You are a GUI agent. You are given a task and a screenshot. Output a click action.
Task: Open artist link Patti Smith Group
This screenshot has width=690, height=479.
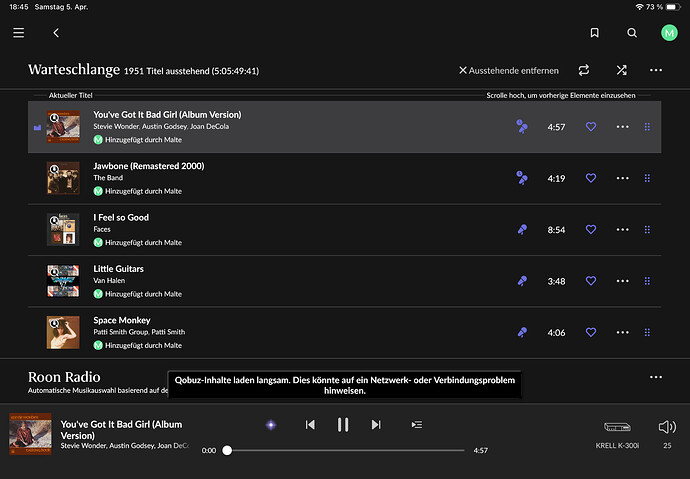(x=120, y=332)
